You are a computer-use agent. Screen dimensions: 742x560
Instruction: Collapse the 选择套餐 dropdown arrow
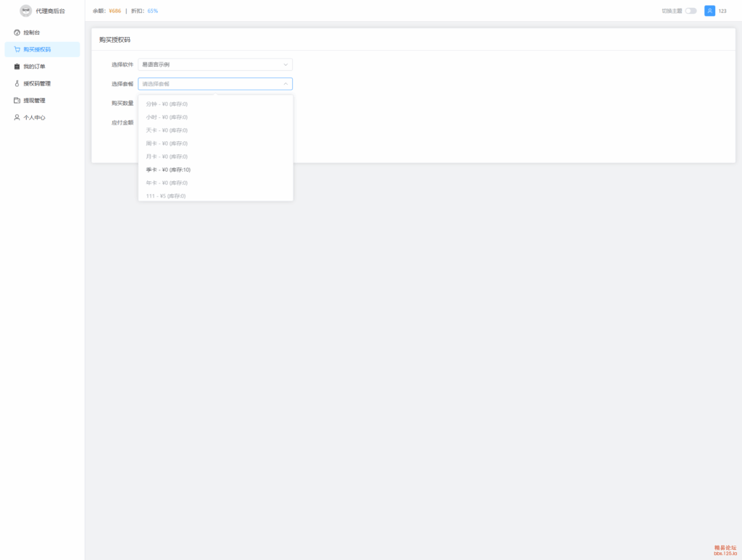click(285, 84)
